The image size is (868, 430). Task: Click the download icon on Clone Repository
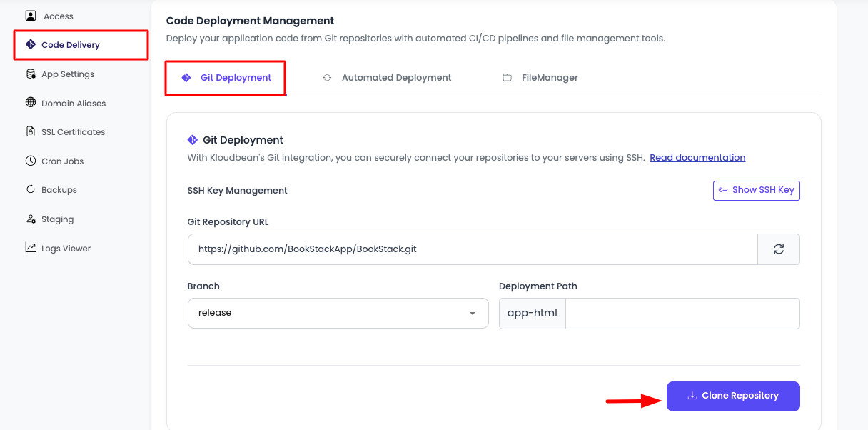pyautogui.click(x=692, y=396)
